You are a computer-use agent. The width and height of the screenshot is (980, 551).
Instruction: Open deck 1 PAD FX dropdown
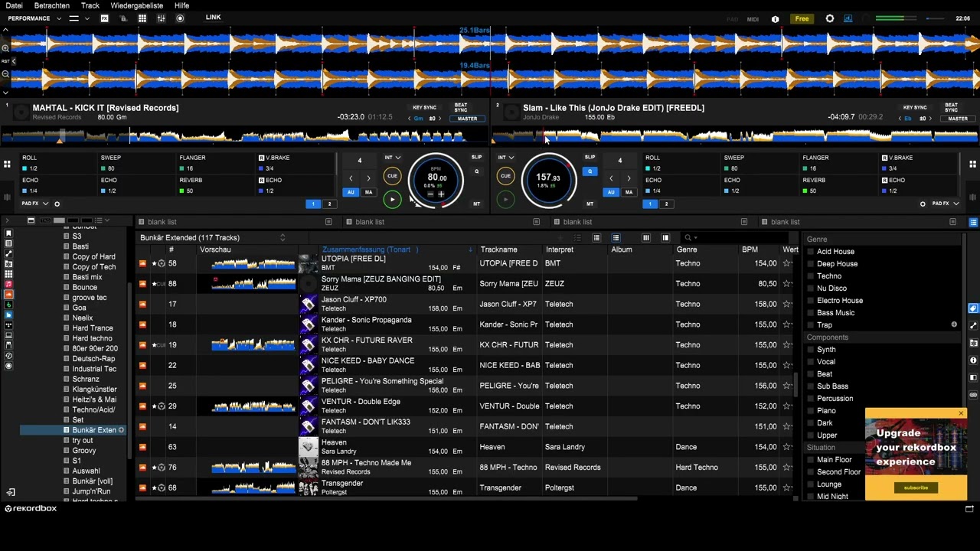(35, 204)
